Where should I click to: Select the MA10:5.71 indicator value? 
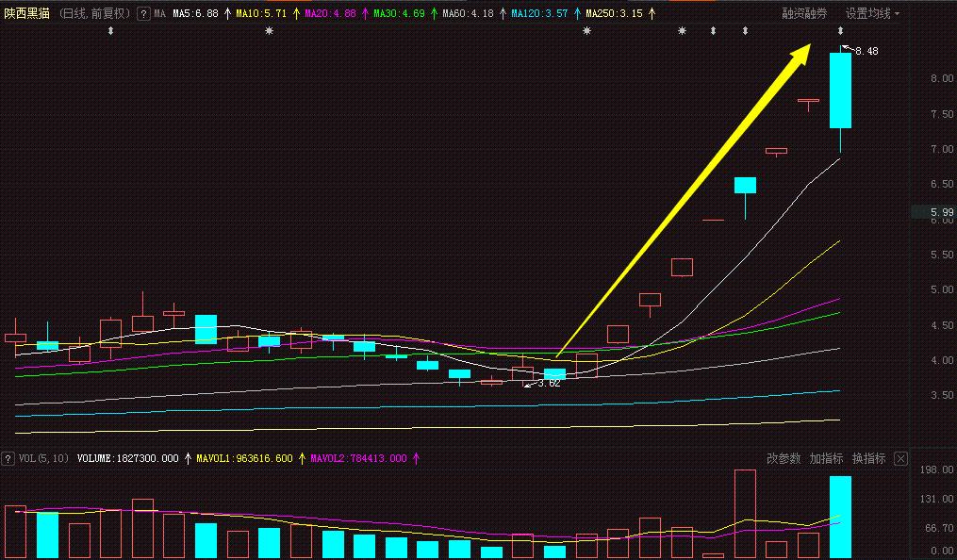pyautogui.click(x=261, y=13)
